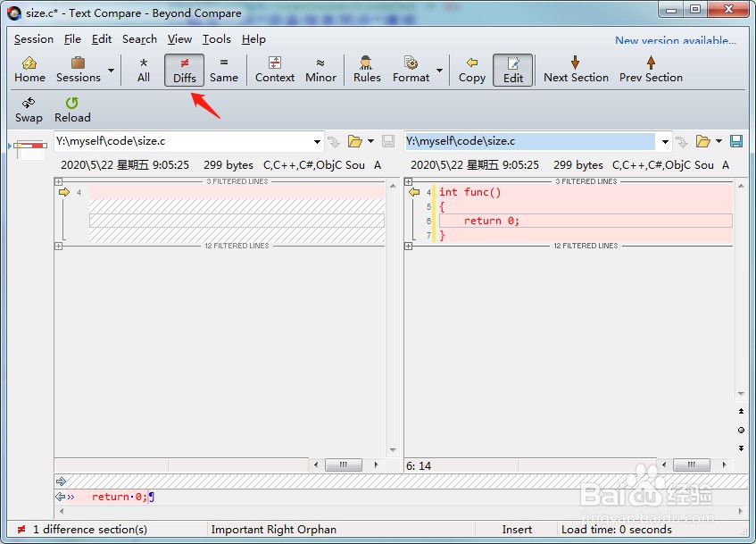Image resolution: width=756 pixels, height=544 pixels.
Task: Open the File menu
Action: 72,39
